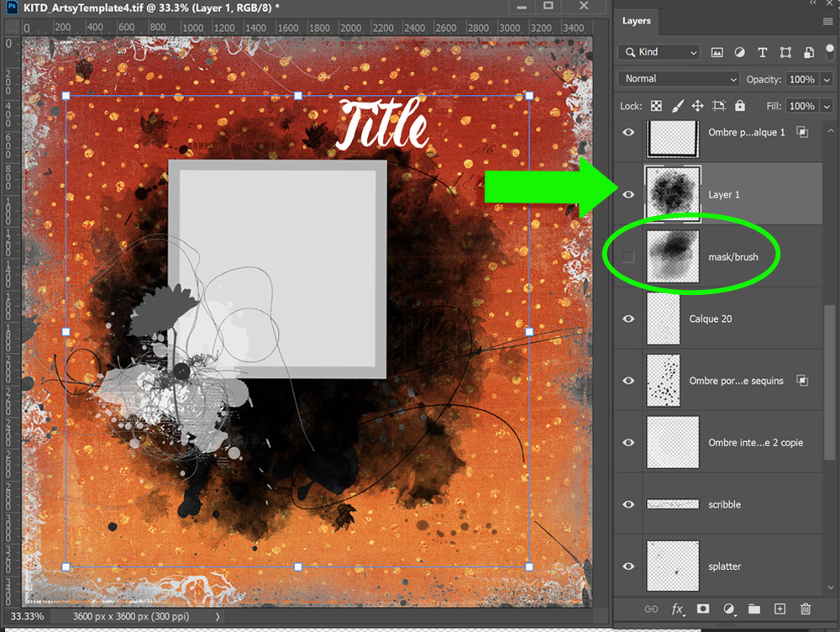This screenshot has width=840, height=632.
Task: Select the Ombre inte...e 2 copie layer name
Action: pyautogui.click(x=755, y=443)
